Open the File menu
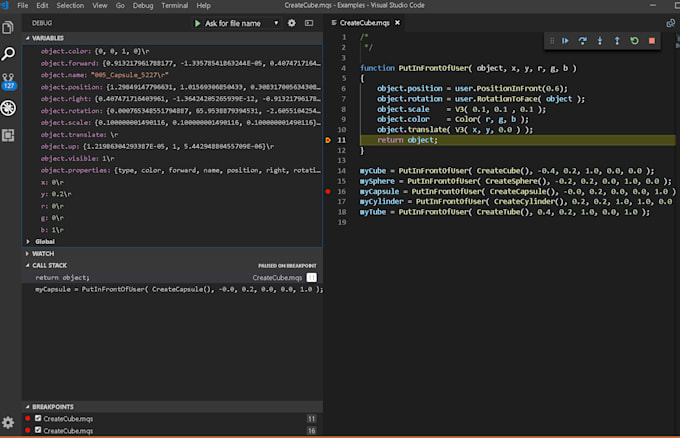The height and width of the screenshot is (438, 680). tap(23, 5)
